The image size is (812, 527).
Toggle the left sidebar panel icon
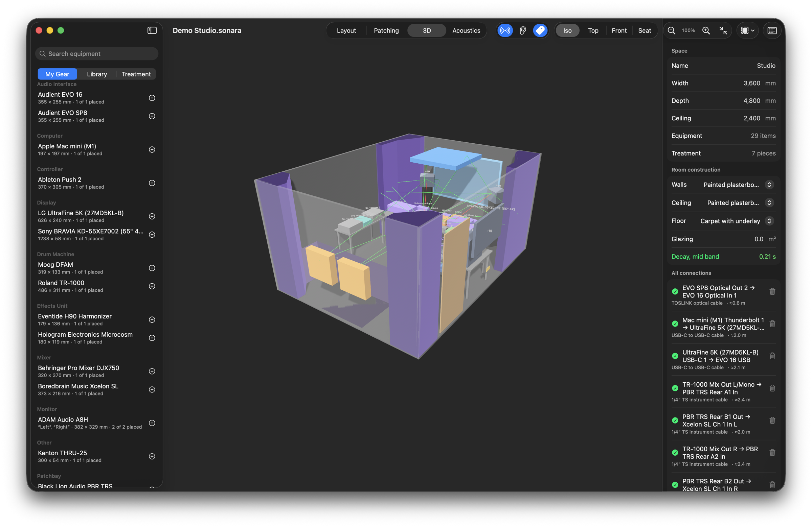pos(152,30)
